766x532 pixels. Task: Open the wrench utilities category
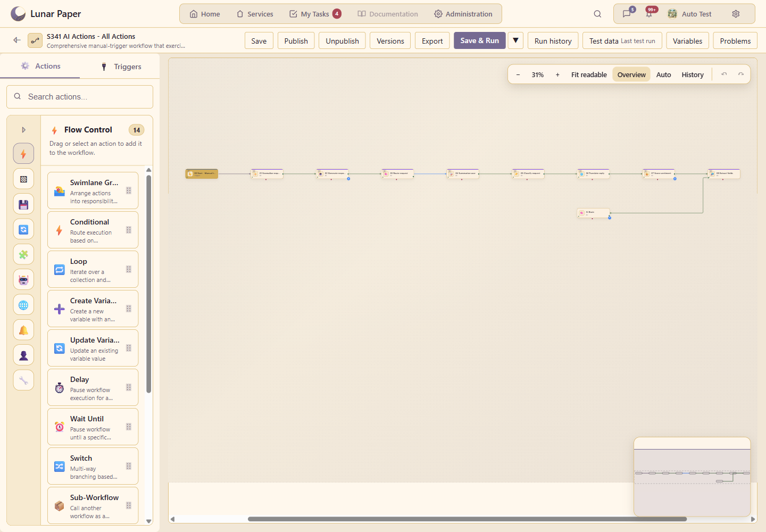[23, 380]
